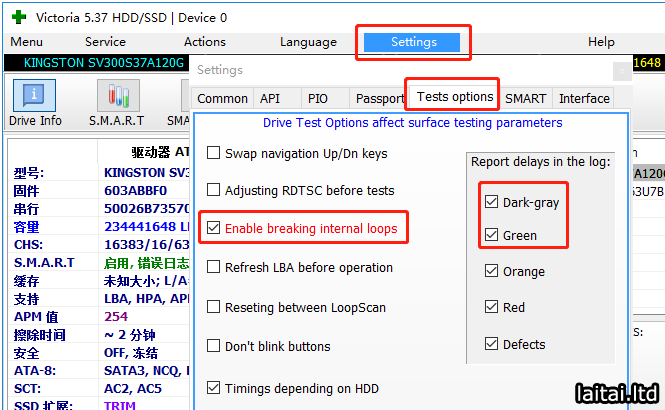
Task: Open the Service menu
Action: click(105, 42)
